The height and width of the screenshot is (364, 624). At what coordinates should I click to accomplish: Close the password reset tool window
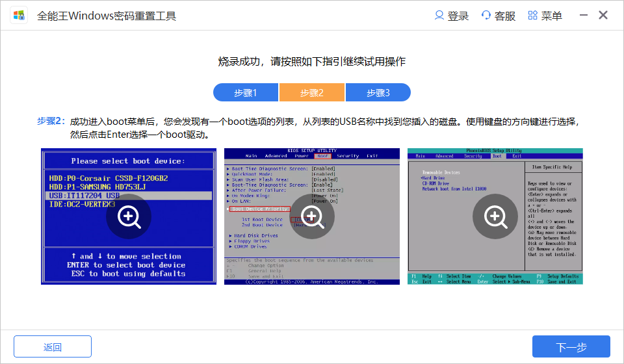pyautogui.click(x=603, y=16)
